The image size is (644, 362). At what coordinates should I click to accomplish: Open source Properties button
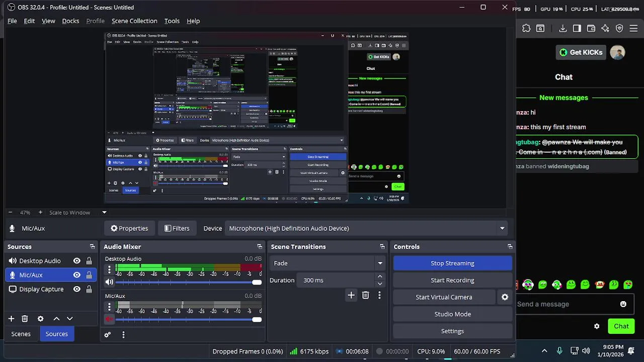129,228
